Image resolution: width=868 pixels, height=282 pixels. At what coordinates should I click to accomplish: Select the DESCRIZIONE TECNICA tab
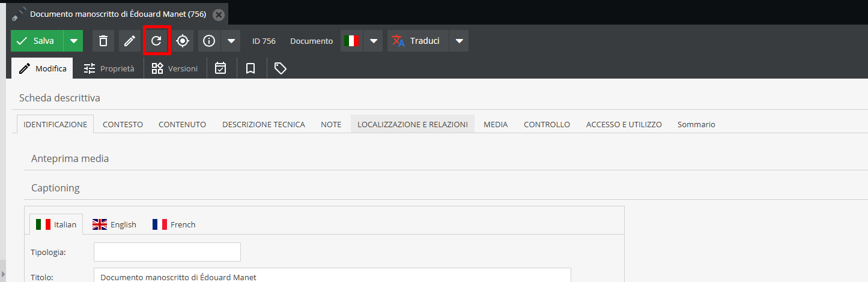click(x=264, y=124)
